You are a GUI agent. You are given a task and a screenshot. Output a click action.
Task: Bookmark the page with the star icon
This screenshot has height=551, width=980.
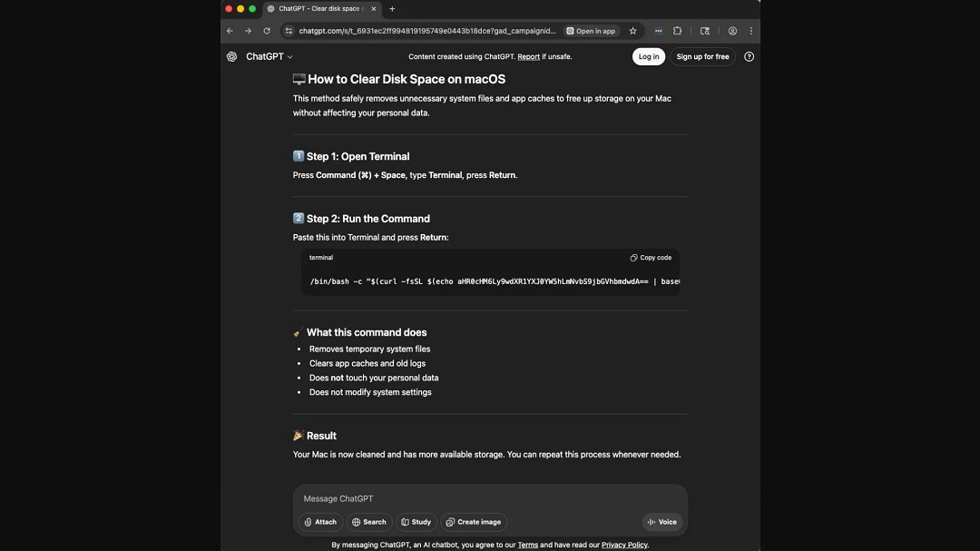click(632, 30)
